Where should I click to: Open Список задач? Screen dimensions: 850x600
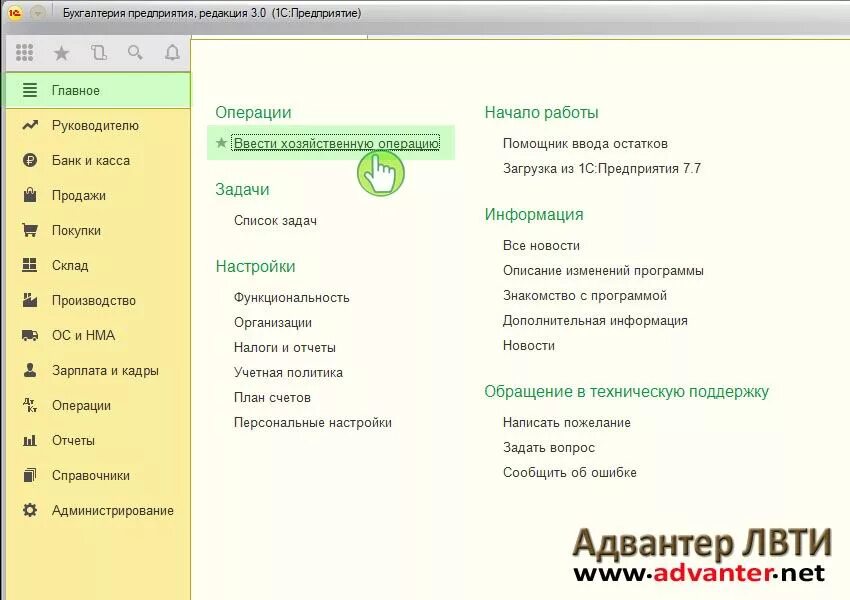click(275, 221)
